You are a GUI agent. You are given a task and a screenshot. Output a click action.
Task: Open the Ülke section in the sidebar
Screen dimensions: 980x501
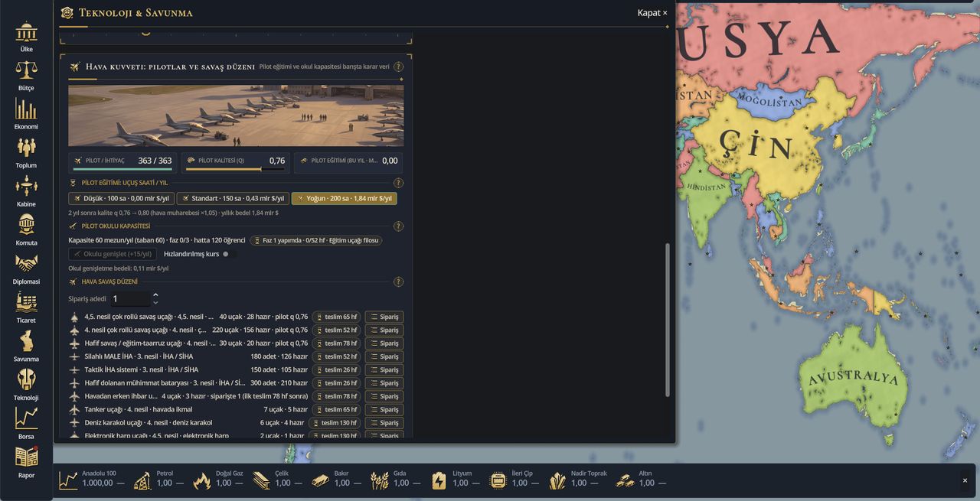pos(27,37)
